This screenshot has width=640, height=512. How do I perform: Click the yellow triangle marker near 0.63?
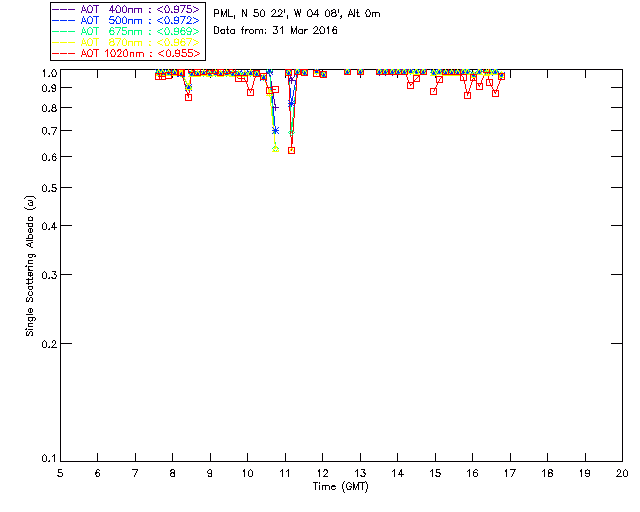pyautogui.click(x=276, y=149)
